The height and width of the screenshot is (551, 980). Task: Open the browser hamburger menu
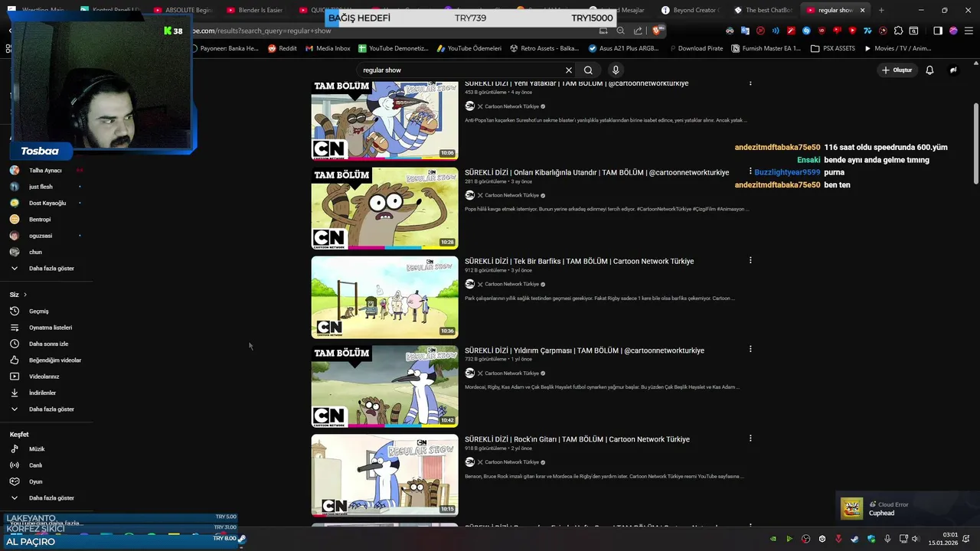coord(968,31)
